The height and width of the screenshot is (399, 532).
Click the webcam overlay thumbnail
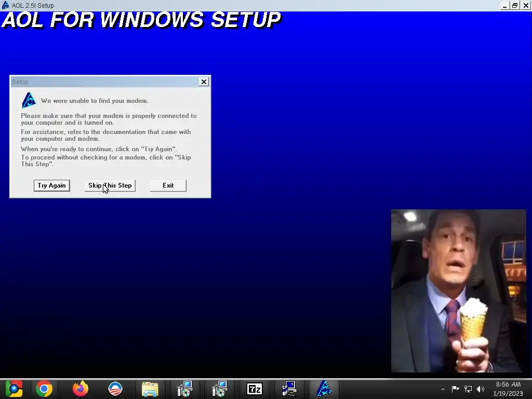click(x=459, y=291)
